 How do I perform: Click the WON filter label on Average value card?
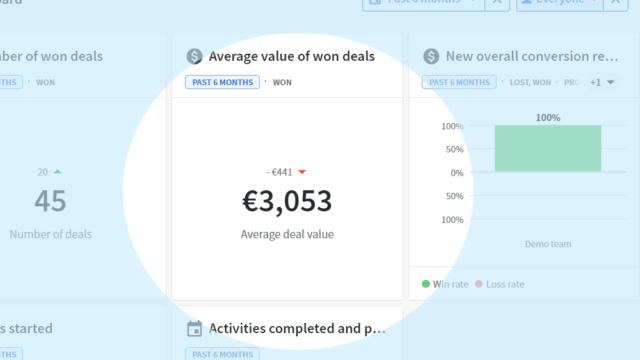pos(282,82)
